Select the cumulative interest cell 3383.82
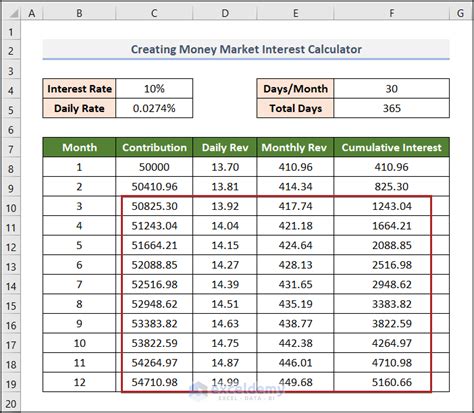The height and width of the screenshot is (413, 474). click(x=392, y=304)
